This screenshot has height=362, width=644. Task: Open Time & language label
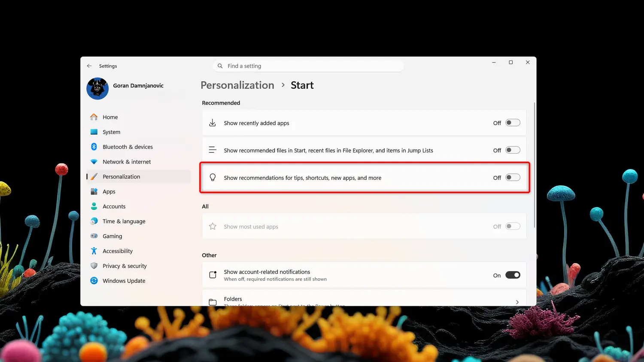124,221
